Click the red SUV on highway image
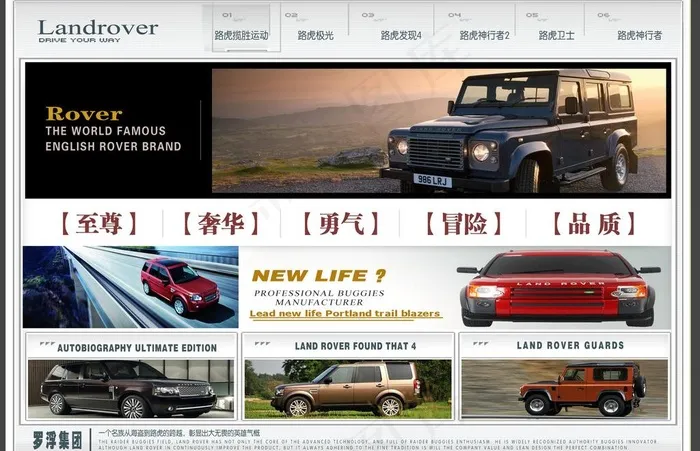 (x=131, y=287)
